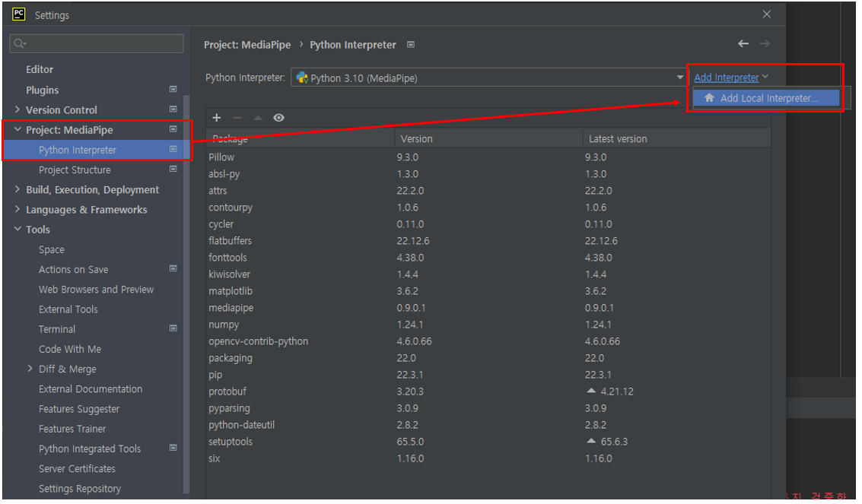Open External Tools settings

[x=68, y=309]
